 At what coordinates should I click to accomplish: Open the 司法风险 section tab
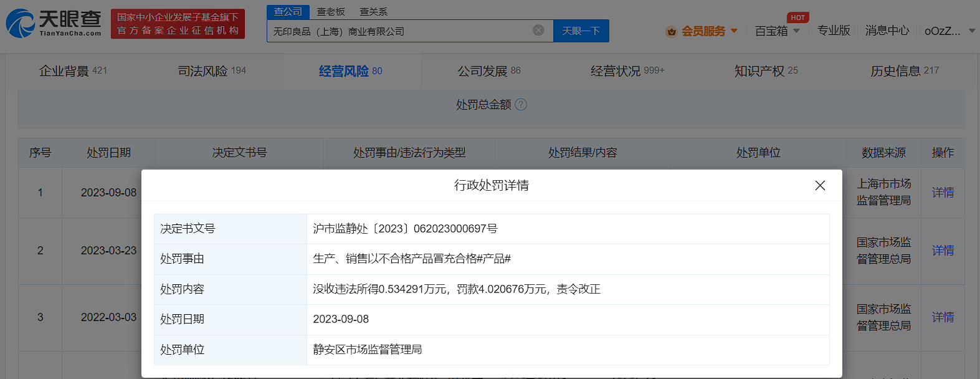point(212,71)
